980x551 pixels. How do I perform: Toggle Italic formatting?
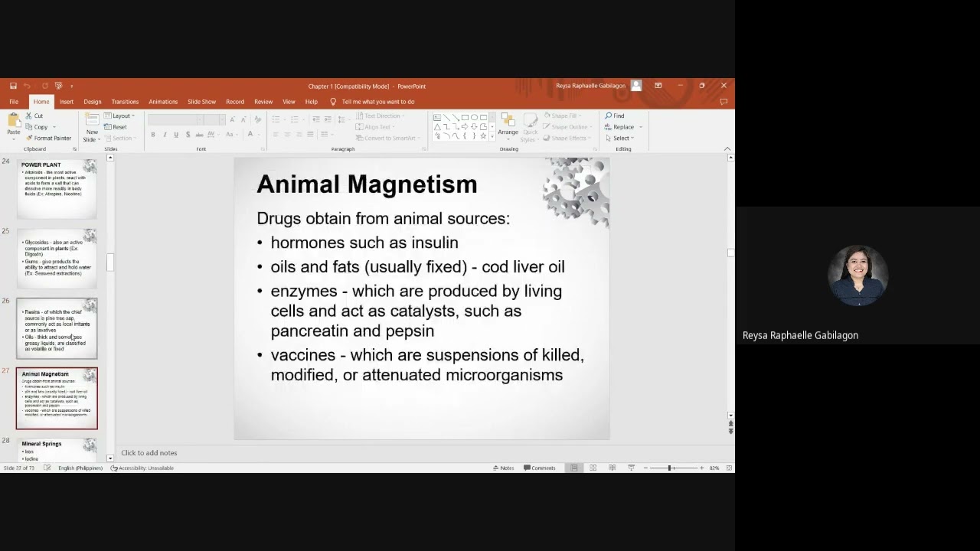[165, 135]
